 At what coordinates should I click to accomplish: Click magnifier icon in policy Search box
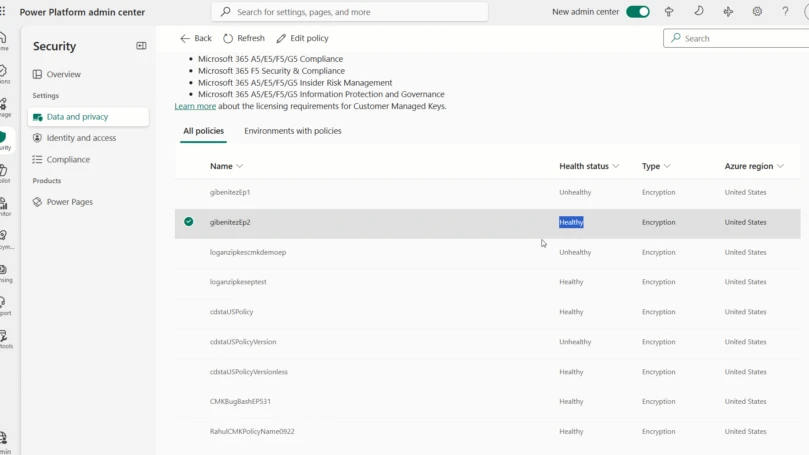(675, 38)
